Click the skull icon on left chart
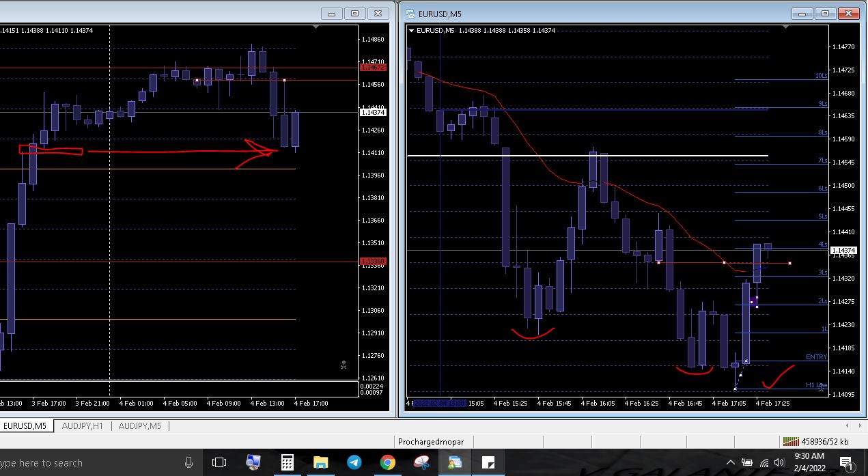 (x=344, y=365)
